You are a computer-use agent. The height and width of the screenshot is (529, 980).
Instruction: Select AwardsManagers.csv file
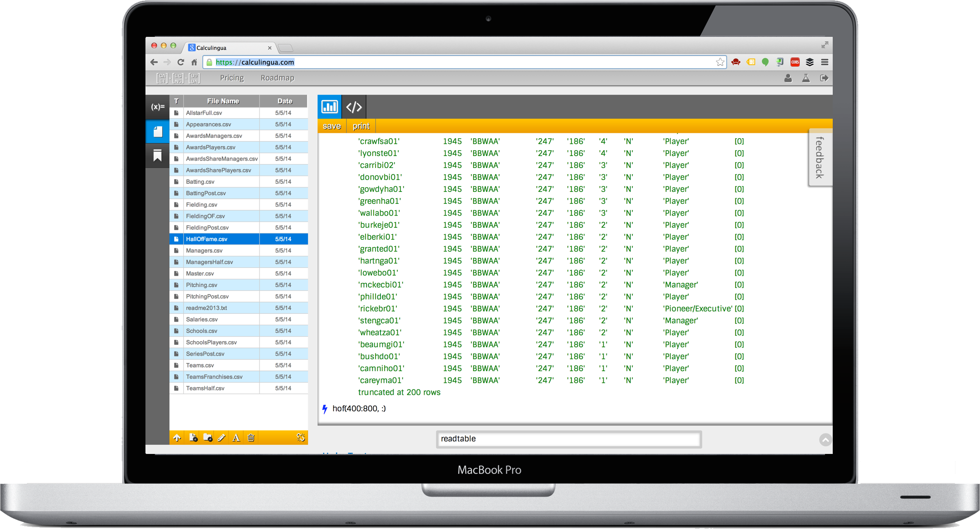click(239, 136)
